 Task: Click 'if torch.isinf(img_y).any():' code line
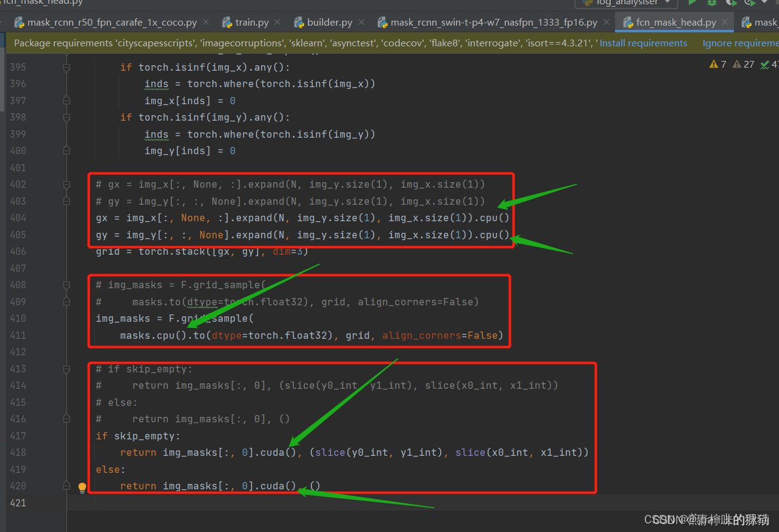point(205,117)
